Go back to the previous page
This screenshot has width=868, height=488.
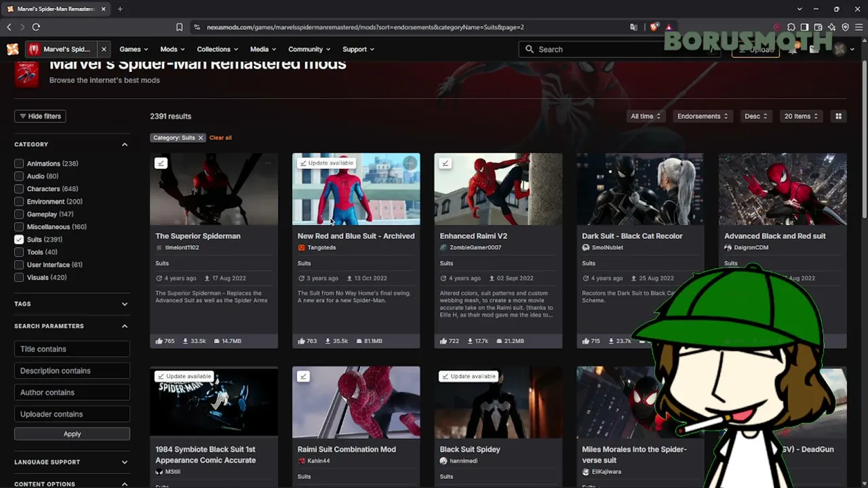click(9, 27)
